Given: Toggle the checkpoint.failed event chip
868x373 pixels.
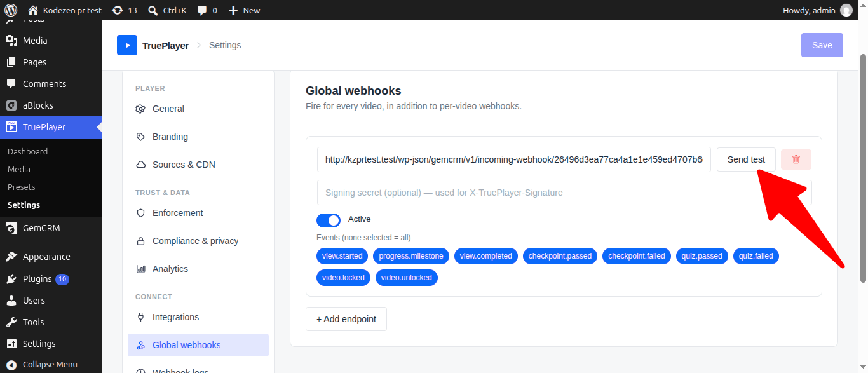Looking at the screenshot, I should click(x=637, y=256).
